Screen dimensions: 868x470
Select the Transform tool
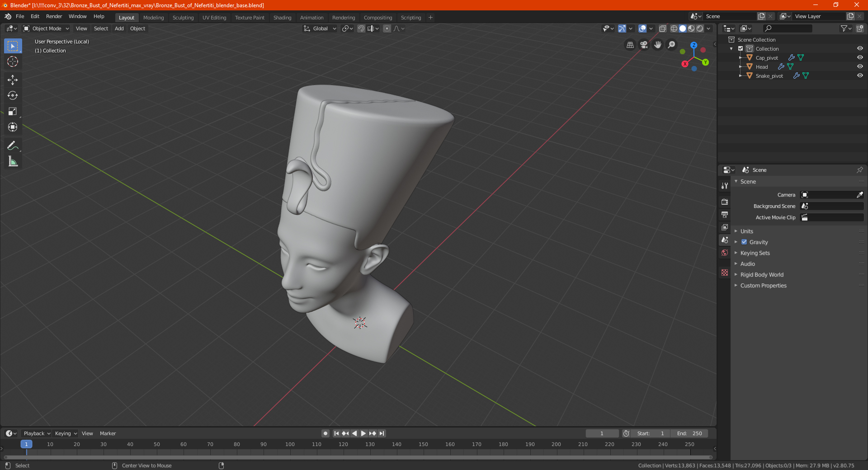tap(13, 127)
